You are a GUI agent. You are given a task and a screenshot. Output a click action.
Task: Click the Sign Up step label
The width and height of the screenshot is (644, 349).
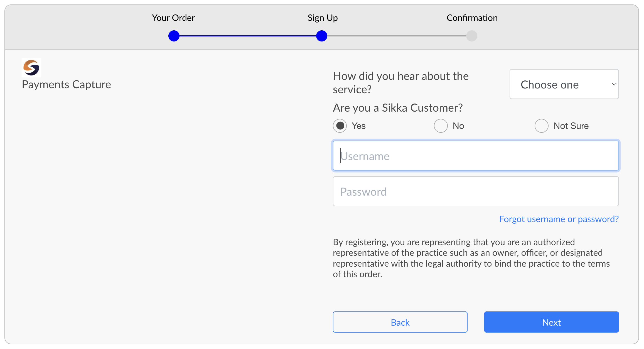pos(323,18)
